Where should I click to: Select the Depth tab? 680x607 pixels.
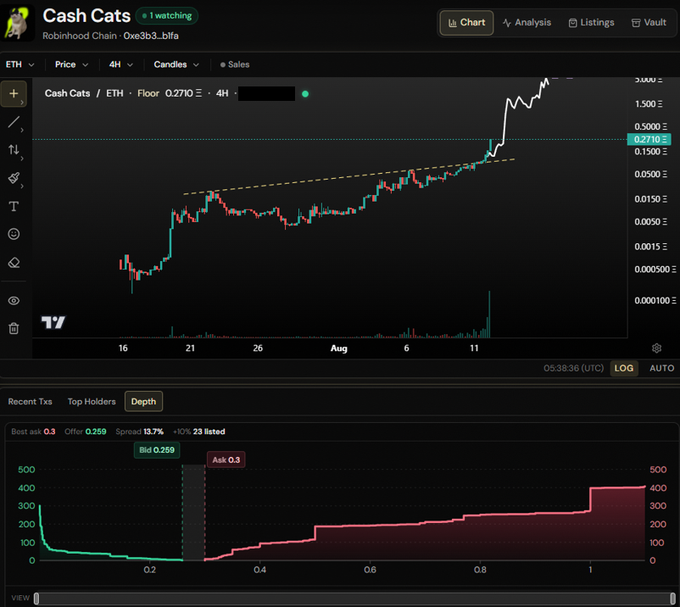point(144,401)
